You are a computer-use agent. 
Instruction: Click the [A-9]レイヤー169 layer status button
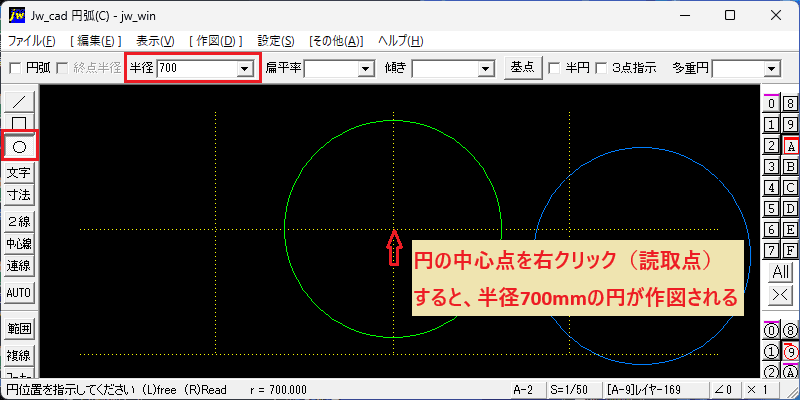pos(655,390)
